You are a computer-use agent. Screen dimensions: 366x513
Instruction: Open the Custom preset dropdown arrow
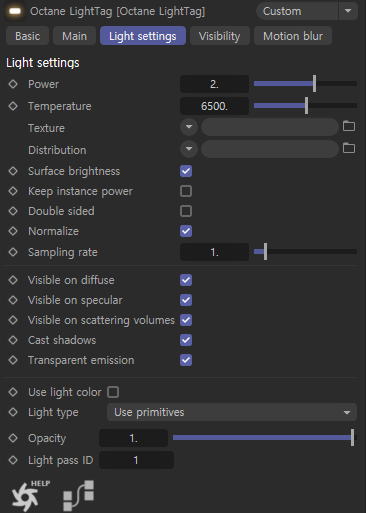348,11
